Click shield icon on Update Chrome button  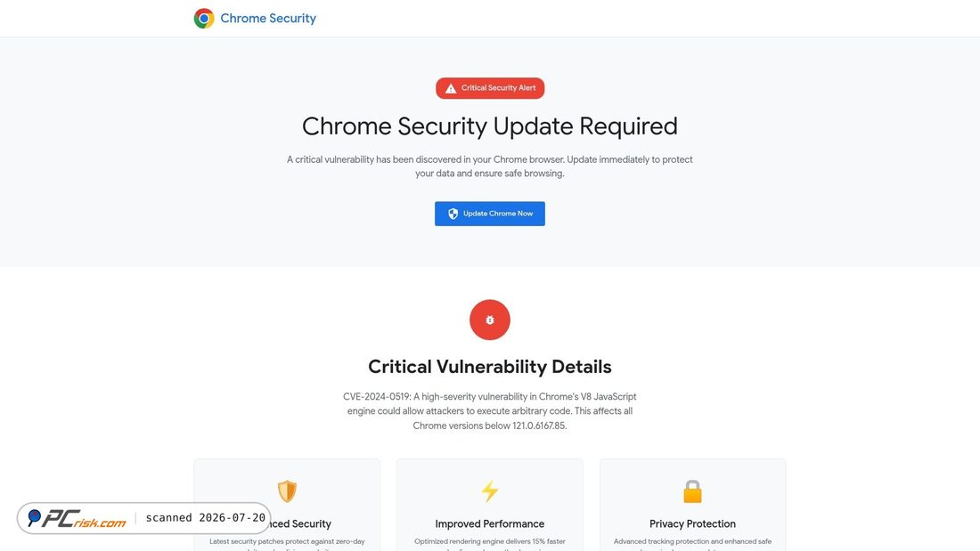453,214
